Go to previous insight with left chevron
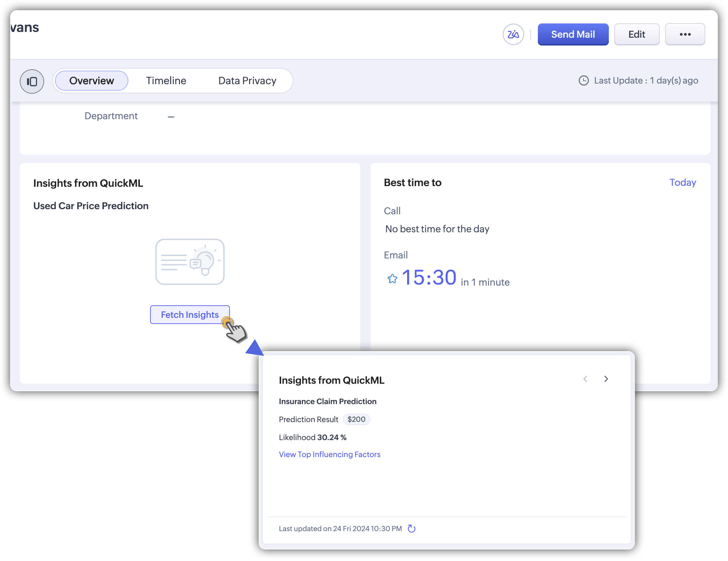 pos(585,379)
